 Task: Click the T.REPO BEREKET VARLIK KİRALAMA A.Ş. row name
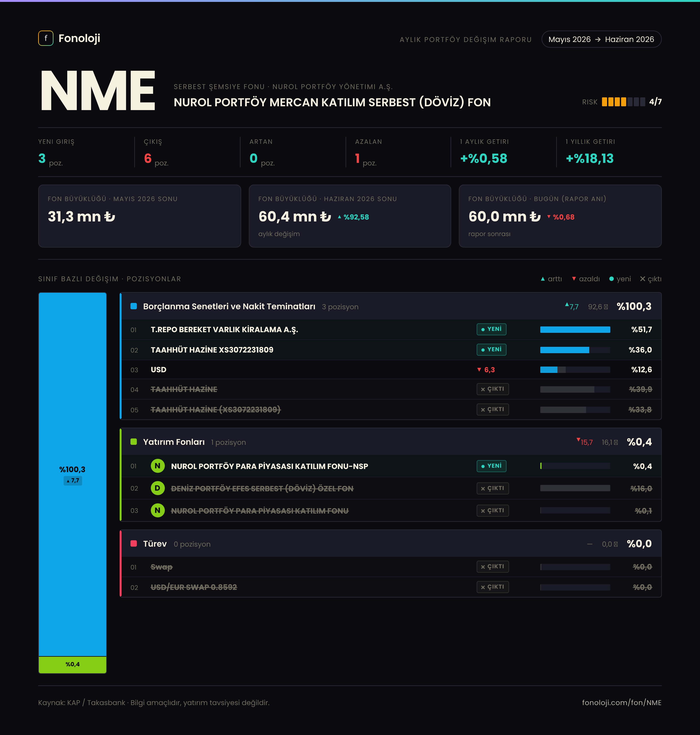click(x=224, y=329)
